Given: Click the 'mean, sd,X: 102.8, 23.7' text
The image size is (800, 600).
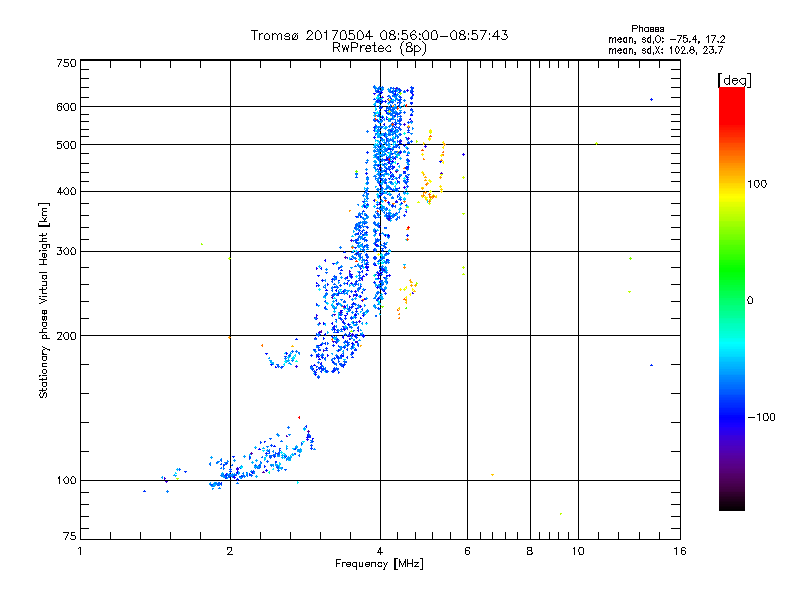Looking at the screenshot, I should point(665,50).
